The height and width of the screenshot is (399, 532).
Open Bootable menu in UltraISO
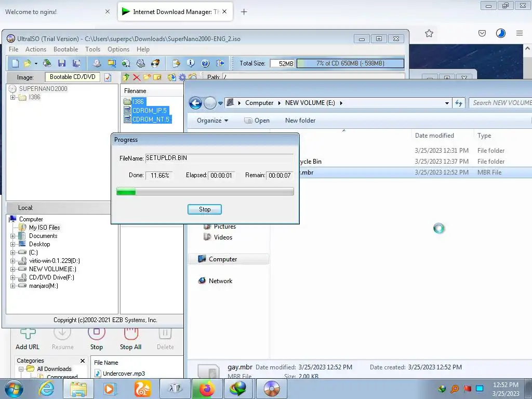pyautogui.click(x=66, y=49)
